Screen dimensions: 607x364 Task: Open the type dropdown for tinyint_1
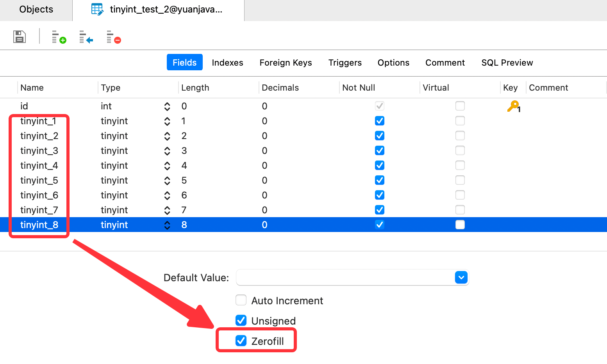pos(167,121)
